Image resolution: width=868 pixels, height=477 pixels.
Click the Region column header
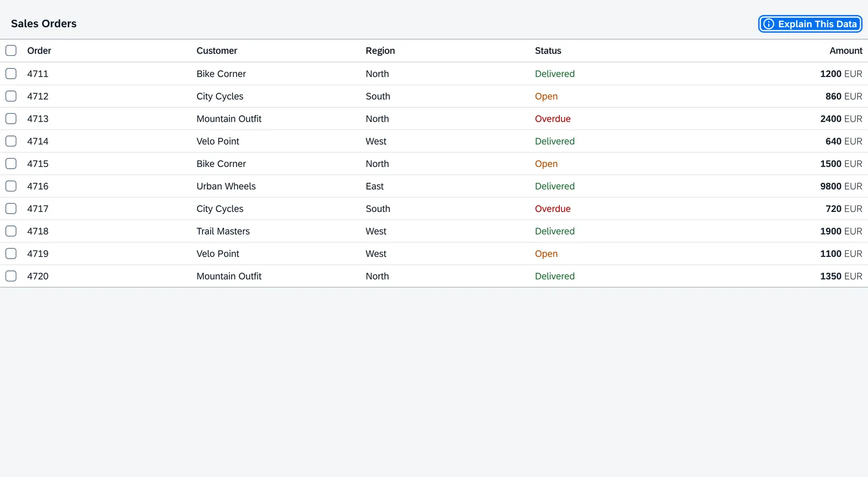380,50
